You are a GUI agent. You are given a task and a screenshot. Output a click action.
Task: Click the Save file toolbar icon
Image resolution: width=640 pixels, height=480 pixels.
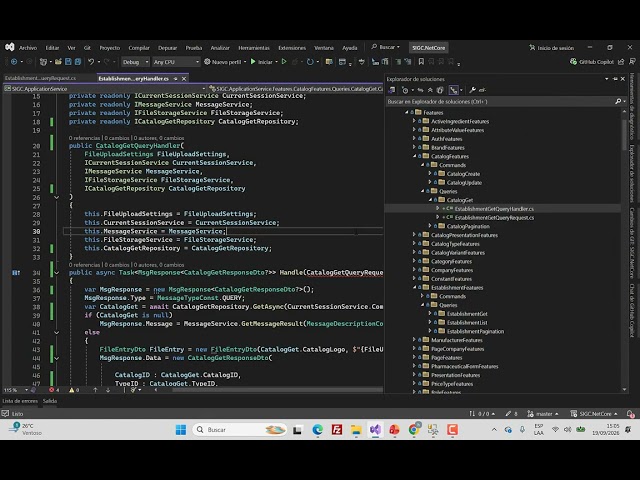pos(68,62)
